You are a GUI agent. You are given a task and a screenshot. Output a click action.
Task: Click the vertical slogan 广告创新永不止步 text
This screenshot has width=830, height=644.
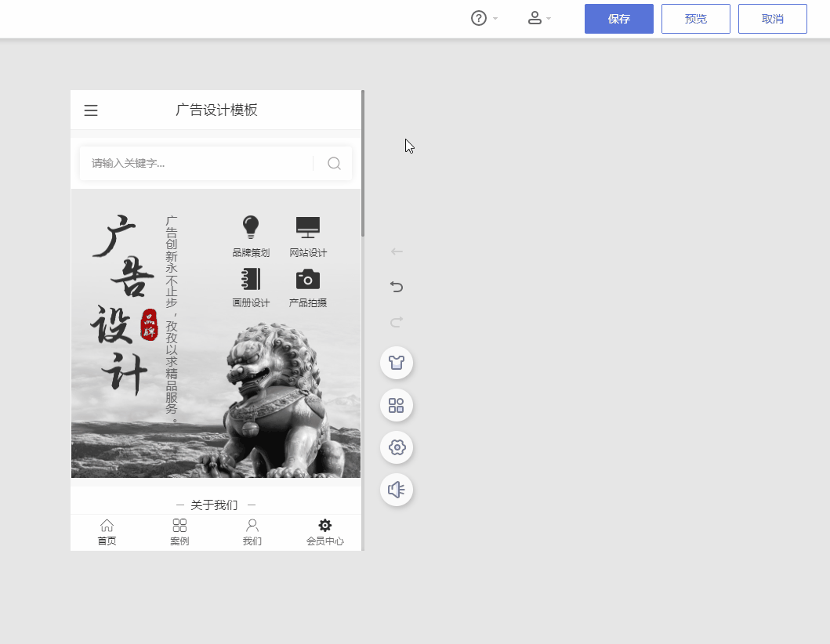[172, 319]
